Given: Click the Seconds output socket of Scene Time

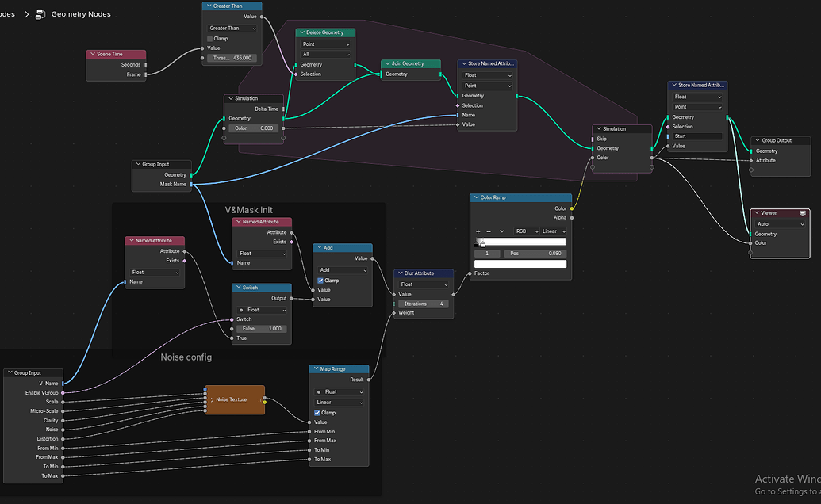Looking at the screenshot, I should tap(146, 65).
